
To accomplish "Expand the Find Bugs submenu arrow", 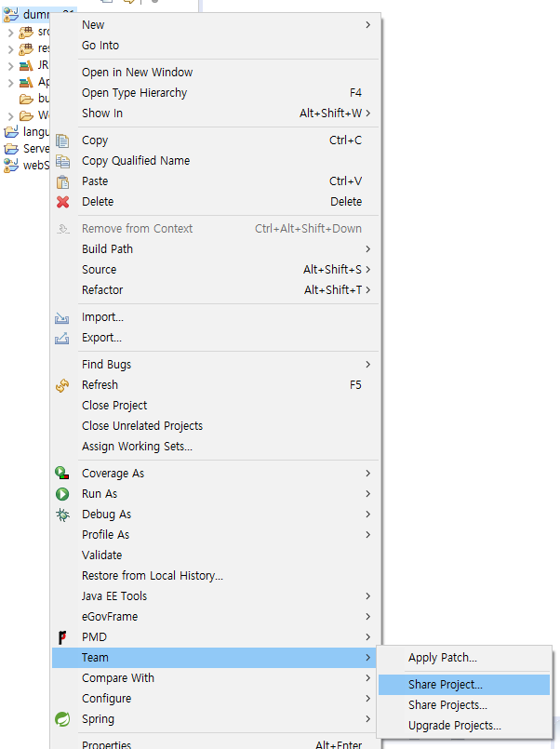I will click(367, 365).
